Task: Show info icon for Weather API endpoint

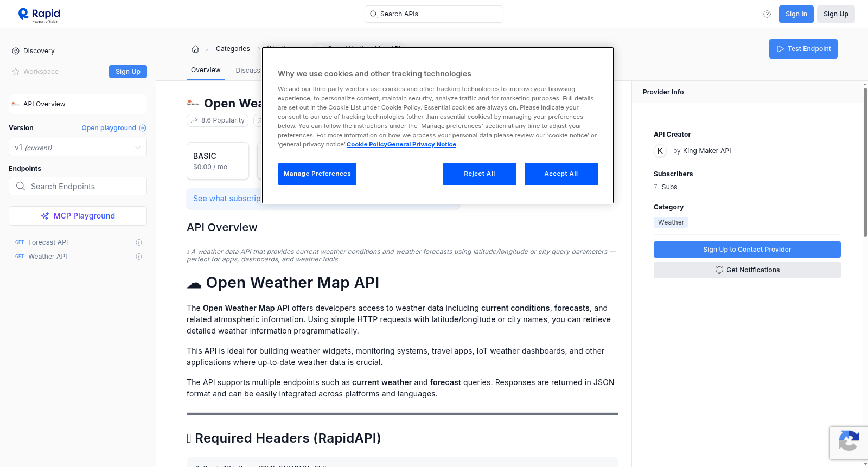Action: (139, 257)
